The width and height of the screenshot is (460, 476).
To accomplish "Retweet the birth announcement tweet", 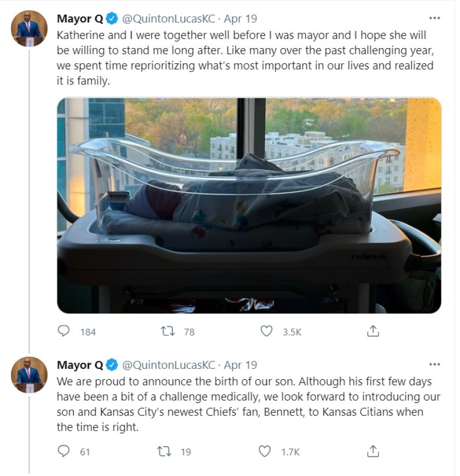I will (165, 451).
